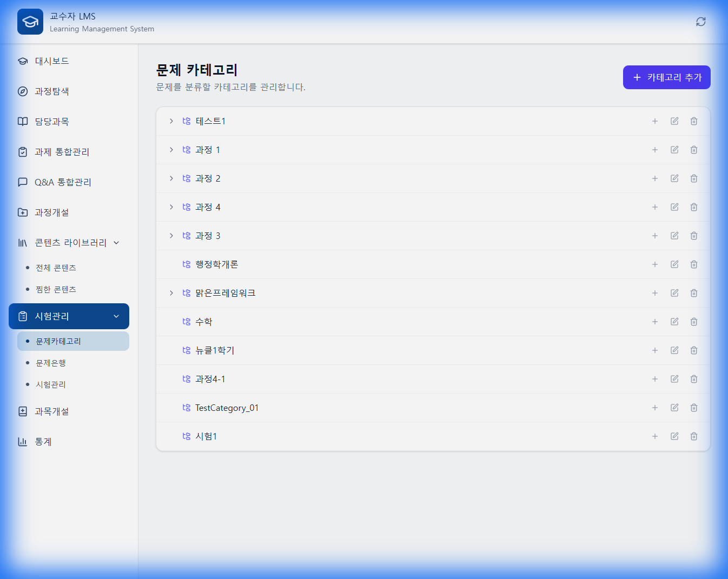Add a subcategory under TestCategory_01
The width and height of the screenshot is (728, 579).
pyautogui.click(x=654, y=408)
